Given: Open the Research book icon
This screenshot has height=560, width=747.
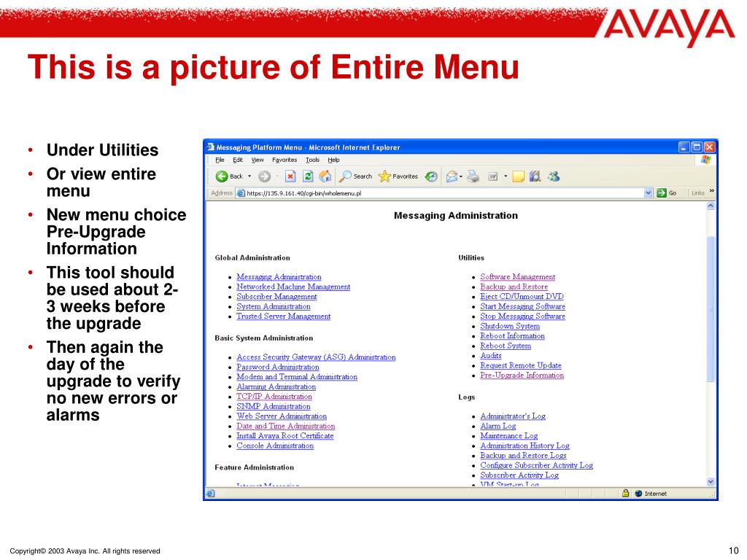Looking at the screenshot, I should coord(535,176).
